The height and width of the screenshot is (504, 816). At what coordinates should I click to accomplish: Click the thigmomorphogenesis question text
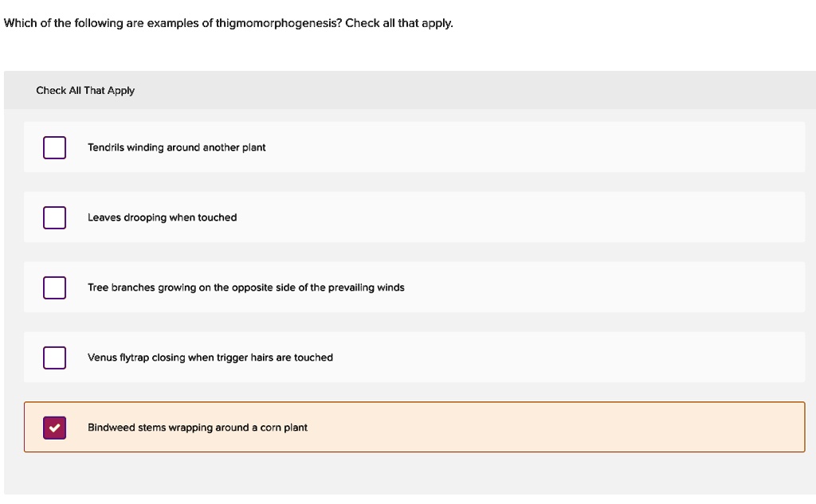point(229,22)
